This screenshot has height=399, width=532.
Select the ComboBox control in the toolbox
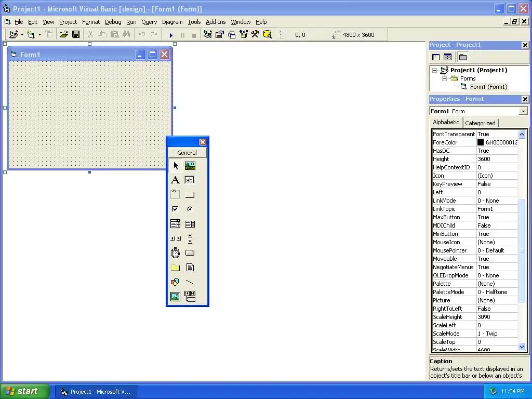[x=176, y=223]
